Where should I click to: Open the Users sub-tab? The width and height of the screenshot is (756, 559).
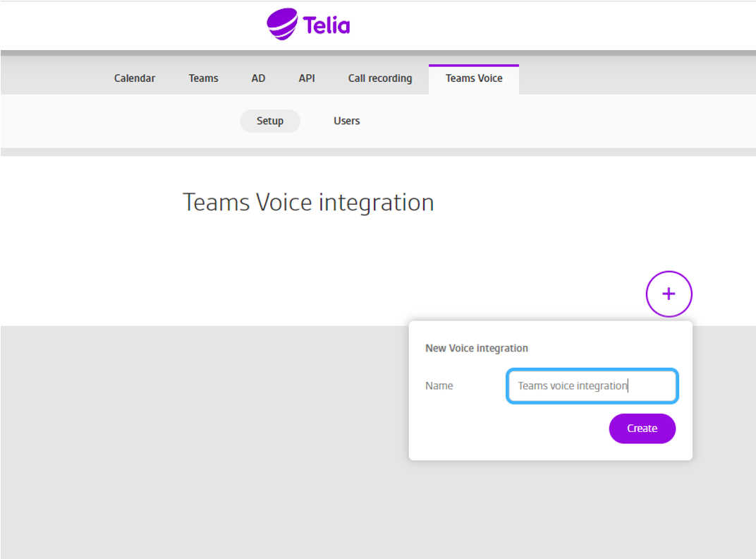(x=347, y=121)
